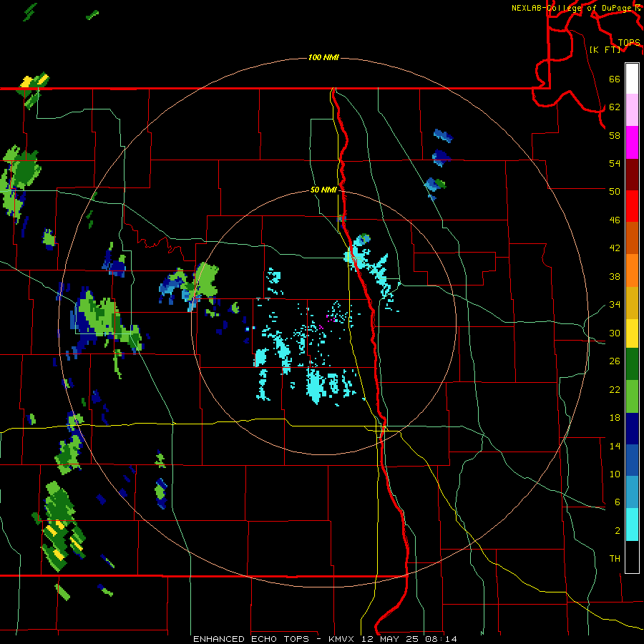Click the 62 value on the legend scale
This screenshot has width=644, height=644.
(x=615, y=107)
